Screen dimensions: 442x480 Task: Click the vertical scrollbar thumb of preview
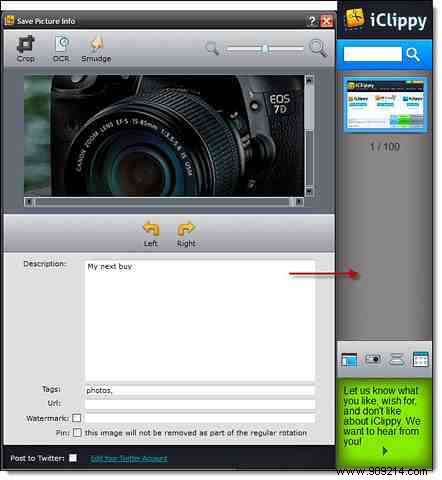tap(309, 107)
